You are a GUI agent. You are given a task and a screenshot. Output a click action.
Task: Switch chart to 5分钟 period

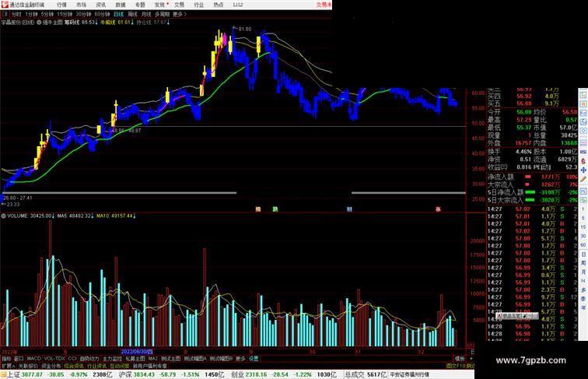[47, 14]
